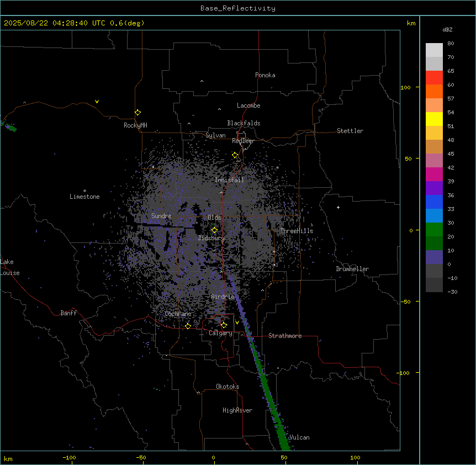Click the yellow diamond marker above Didsbury
476x465 pixels.
tap(214, 230)
